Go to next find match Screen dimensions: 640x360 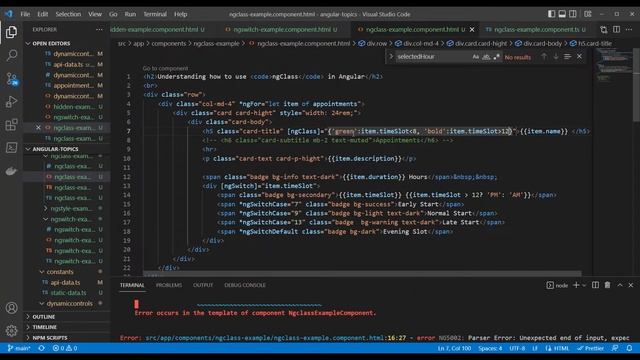(556, 57)
